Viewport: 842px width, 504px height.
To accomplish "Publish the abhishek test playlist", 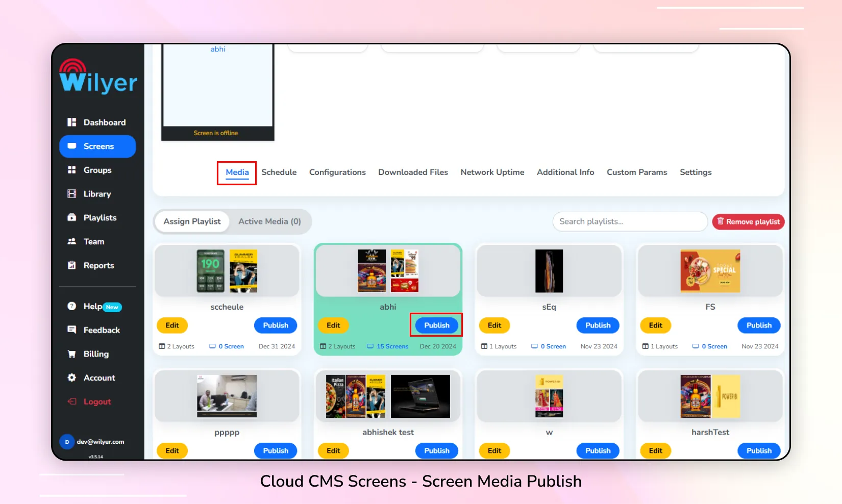I will click(x=437, y=451).
